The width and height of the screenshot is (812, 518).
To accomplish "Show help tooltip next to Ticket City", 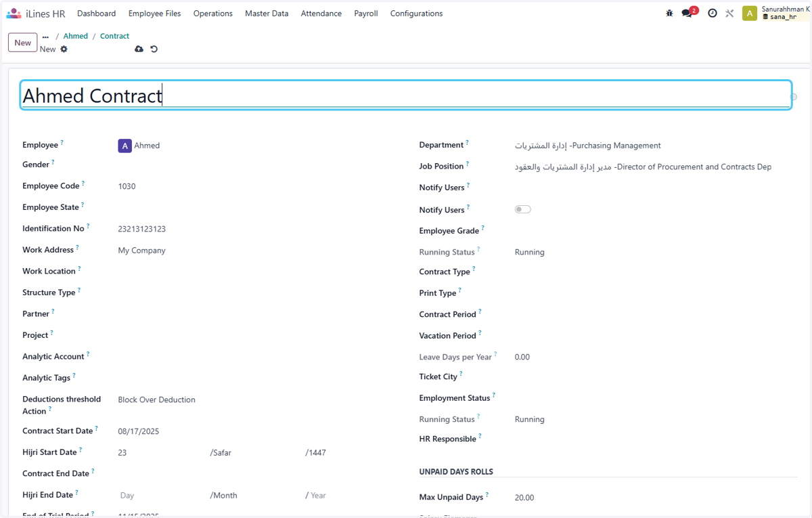I will 461,374.
